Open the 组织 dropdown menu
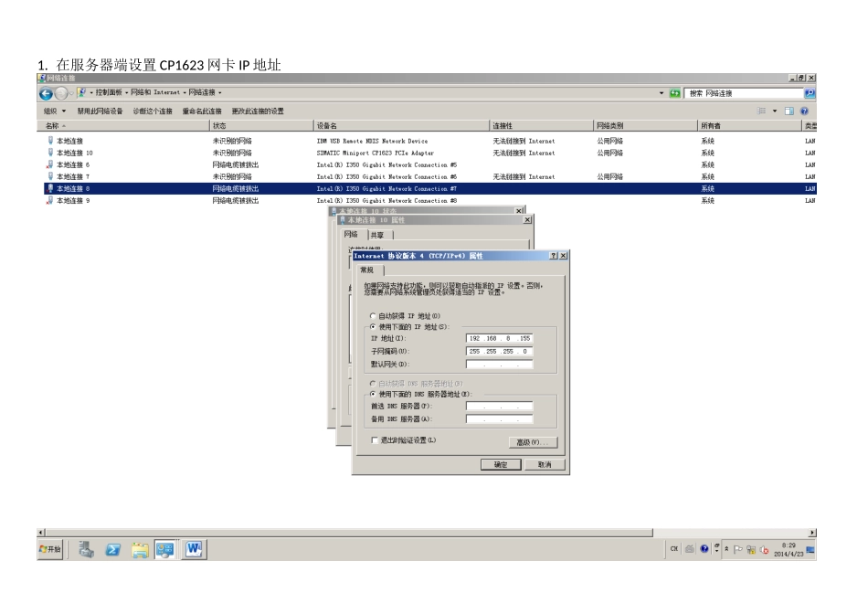868x614 pixels. (x=55, y=111)
